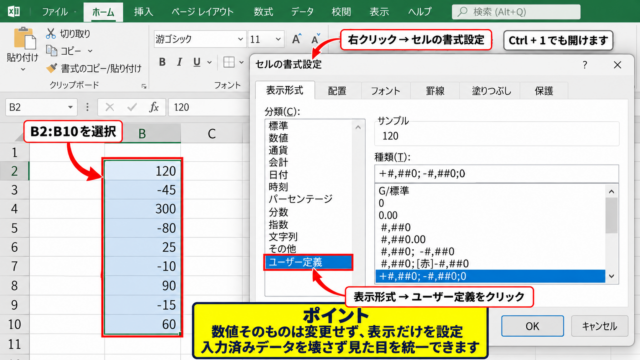Click the Copy icon
The width and height of the screenshot is (640, 360).
[51, 51]
